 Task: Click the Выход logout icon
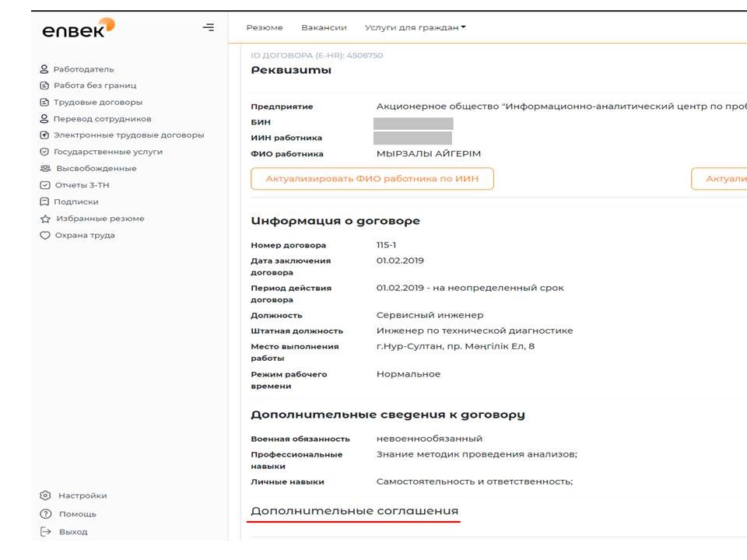click(45, 532)
